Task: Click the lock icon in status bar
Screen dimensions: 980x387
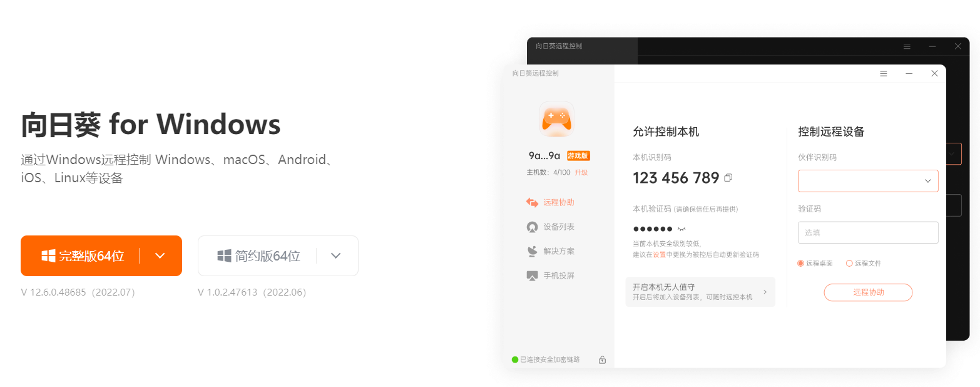Action: coord(602,359)
